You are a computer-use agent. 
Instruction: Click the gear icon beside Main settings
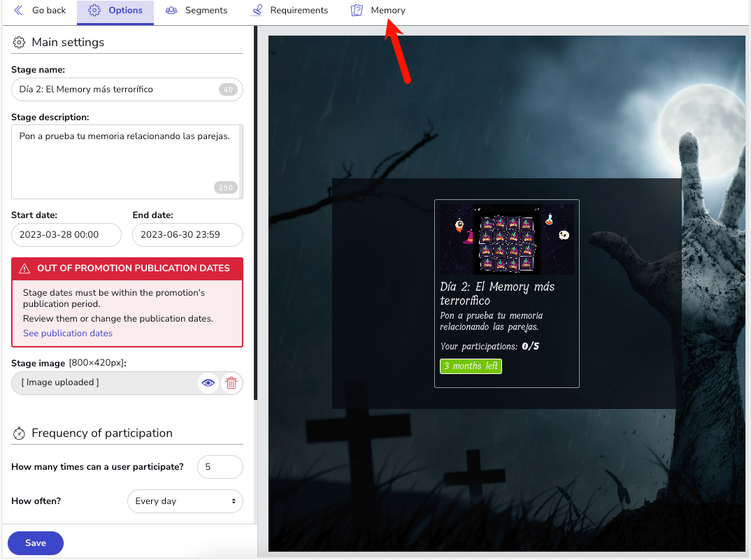[x=19, y=42]
